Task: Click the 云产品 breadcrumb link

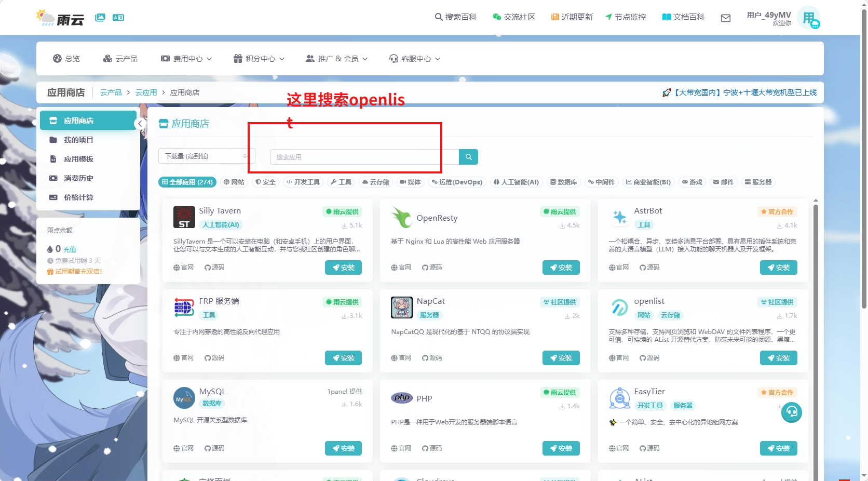Action: click(x=111, y=92)
